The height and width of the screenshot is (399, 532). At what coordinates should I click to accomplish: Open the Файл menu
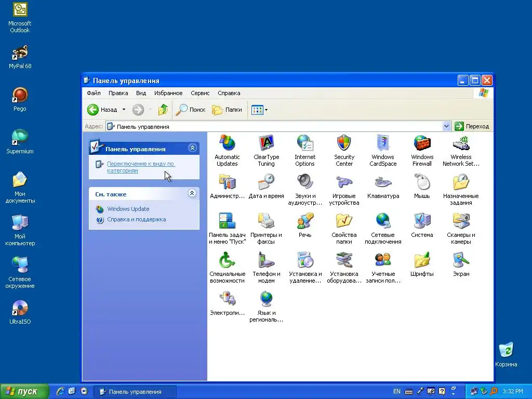click(x=94, y=93)
